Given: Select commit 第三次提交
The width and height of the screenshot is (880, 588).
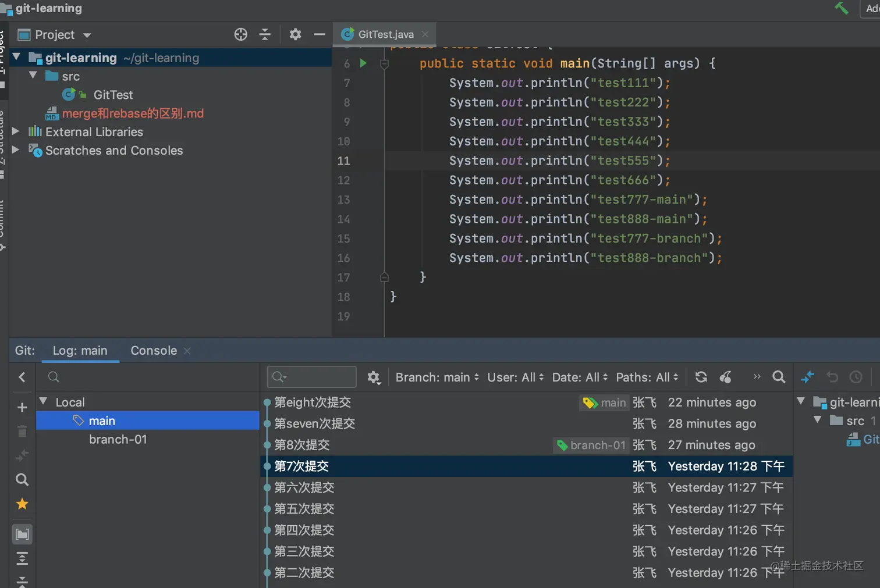Looking at the screenshot, I should (x=527, y=551).
